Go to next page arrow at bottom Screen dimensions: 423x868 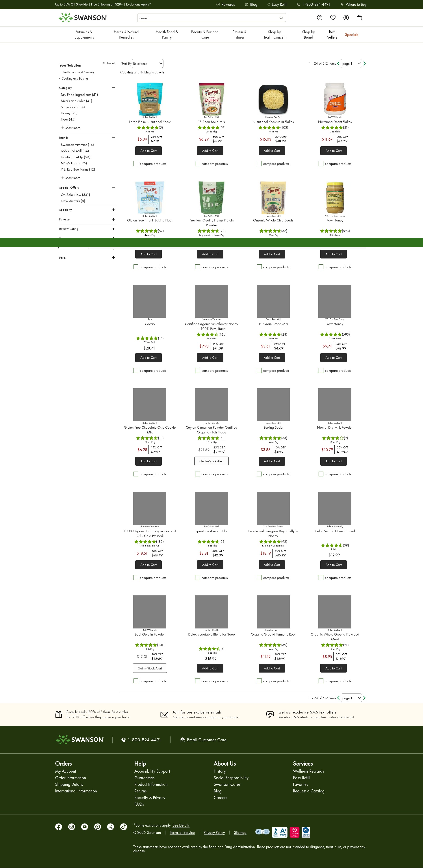click(x=364, y=698)
